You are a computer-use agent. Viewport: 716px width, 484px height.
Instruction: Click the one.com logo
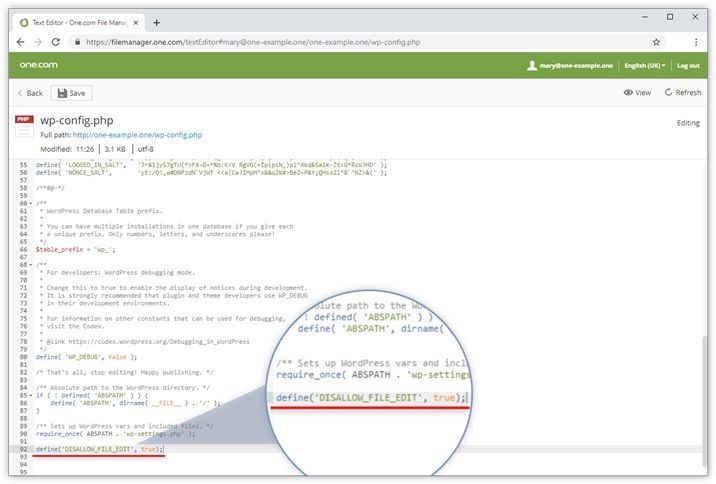[x=38, y=65]
